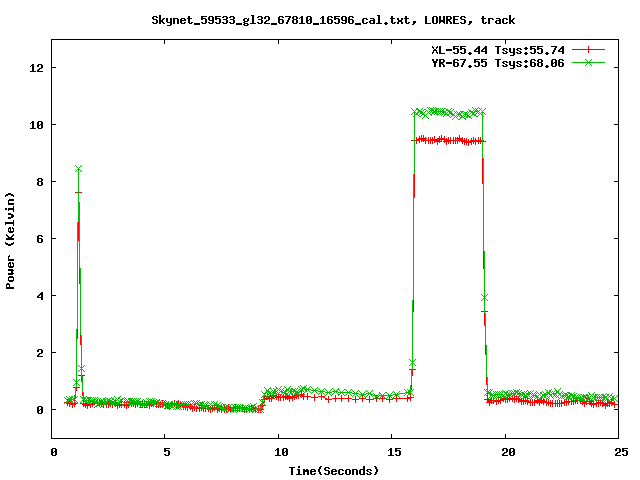The image size is (640, 480).
Task: Select the XL-55.44 Tsys:55.74 legend entry
Action: tap(498, 50)
